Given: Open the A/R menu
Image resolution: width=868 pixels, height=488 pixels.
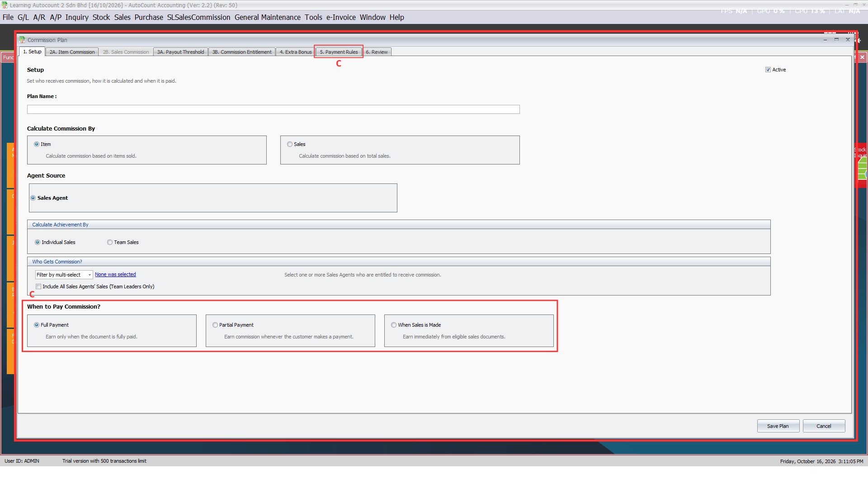Looking at the screenshot, I should click(x=39, y=17).
